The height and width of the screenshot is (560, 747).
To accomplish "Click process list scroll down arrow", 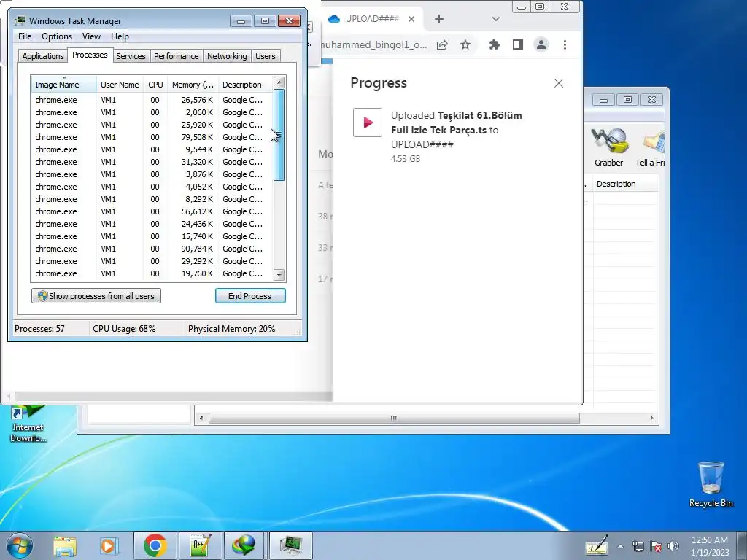I will point(279,275).
